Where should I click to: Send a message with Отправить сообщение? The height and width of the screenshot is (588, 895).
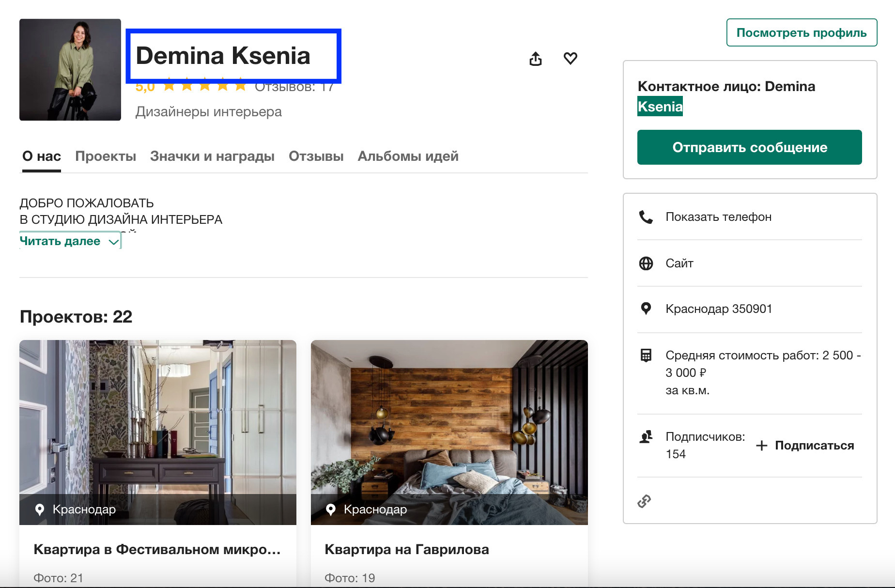749,147
